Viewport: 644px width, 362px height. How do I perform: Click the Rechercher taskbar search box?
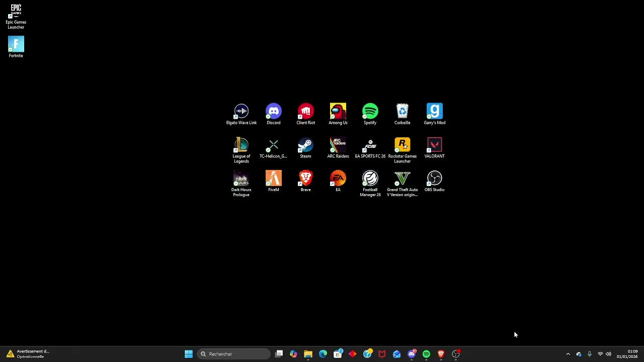(x=233, y=354)
